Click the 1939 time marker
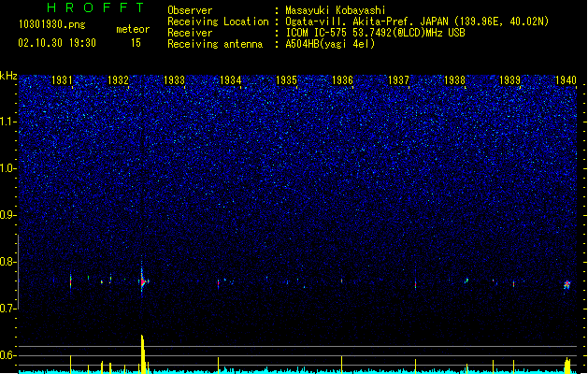The height and width of the screenshot is (374, 588). 510,80
